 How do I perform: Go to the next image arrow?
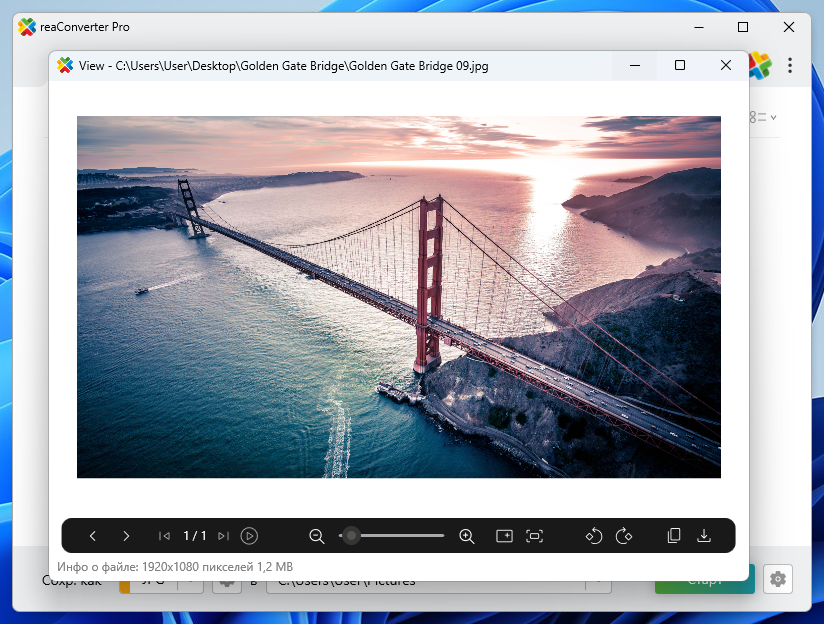point(126,536)
